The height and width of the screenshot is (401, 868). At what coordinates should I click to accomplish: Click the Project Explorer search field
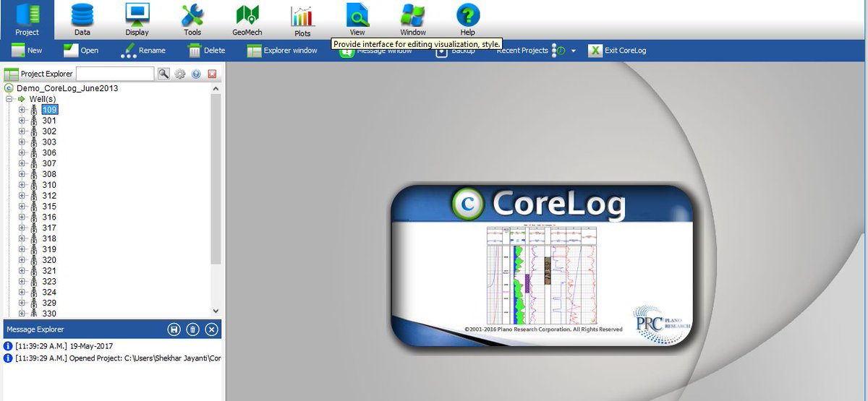click(115, 74)
